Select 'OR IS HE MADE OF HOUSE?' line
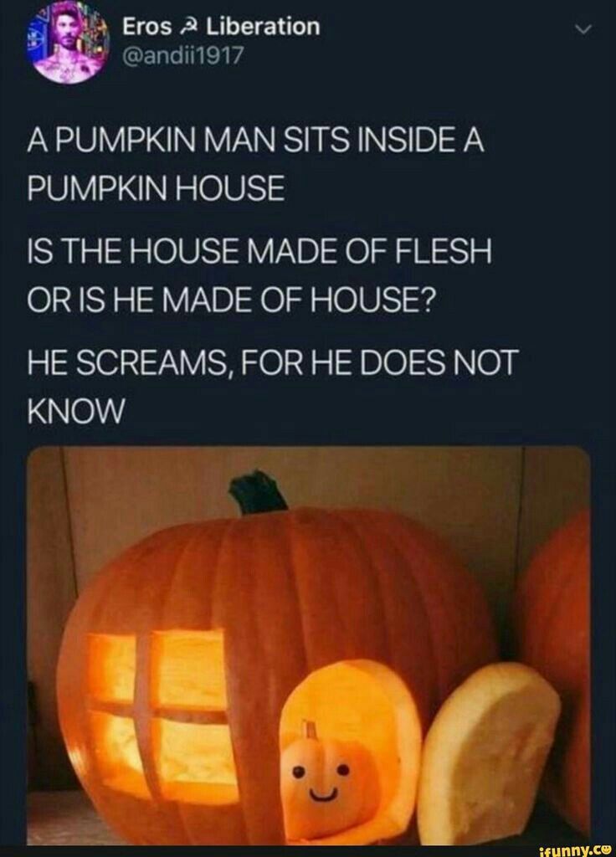616x857 pixels. [232, 299]
